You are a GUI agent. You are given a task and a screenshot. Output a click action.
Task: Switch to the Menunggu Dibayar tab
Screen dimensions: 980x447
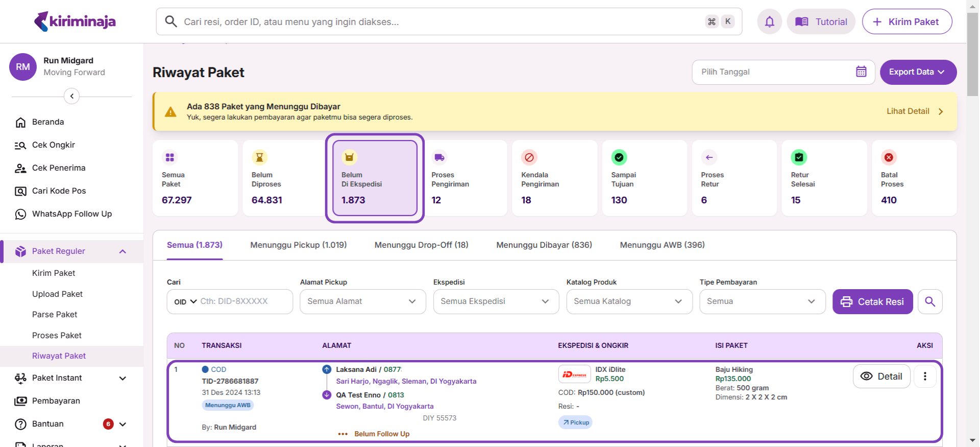[x=544, y=245]
